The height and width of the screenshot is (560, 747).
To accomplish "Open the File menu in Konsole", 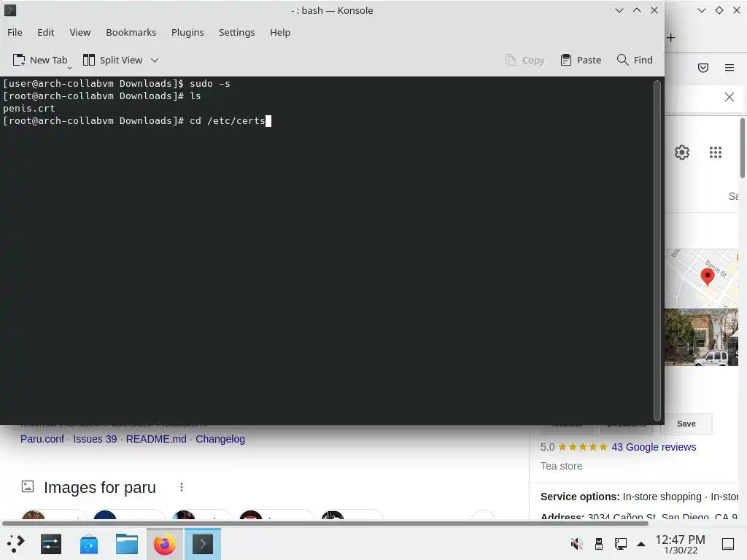I will 15,32.
